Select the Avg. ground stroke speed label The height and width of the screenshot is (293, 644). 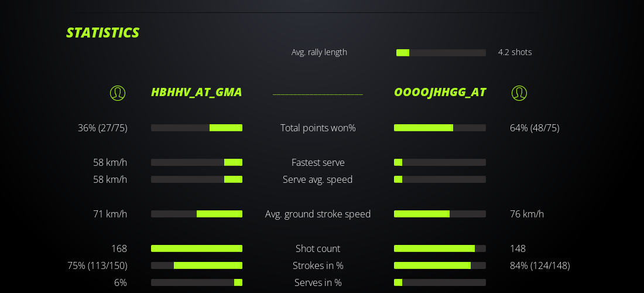click(318, 214)
